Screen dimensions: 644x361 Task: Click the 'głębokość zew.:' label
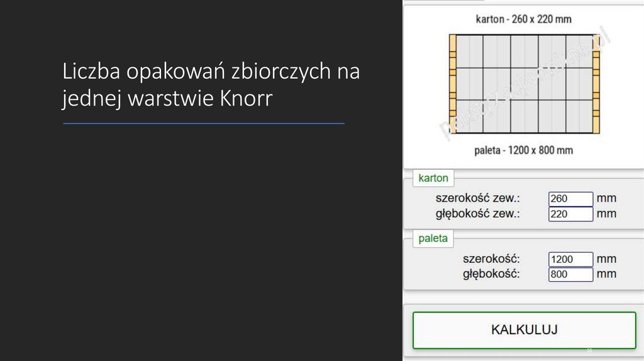[478, 214]
